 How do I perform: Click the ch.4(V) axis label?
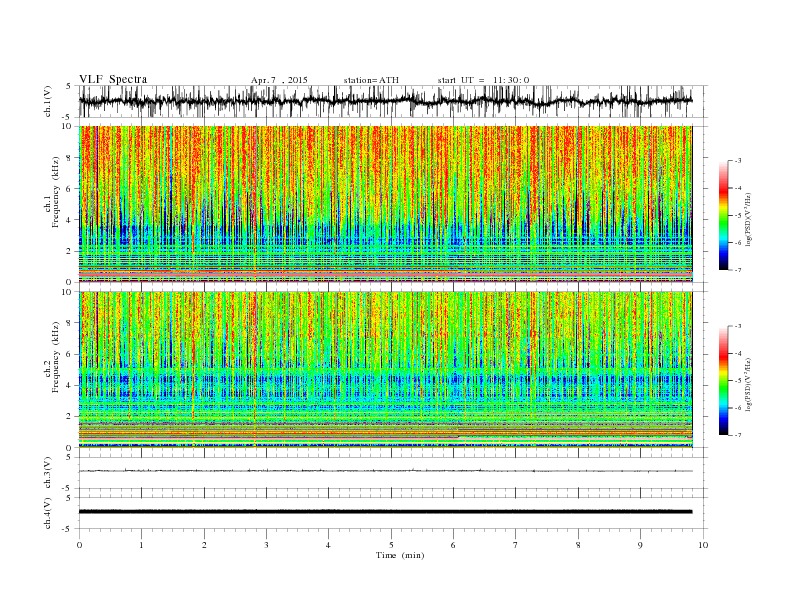point(48,513)
